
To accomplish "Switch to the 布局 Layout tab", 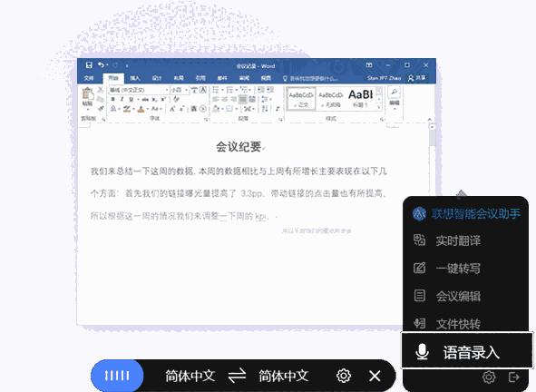I will (179, 78).
